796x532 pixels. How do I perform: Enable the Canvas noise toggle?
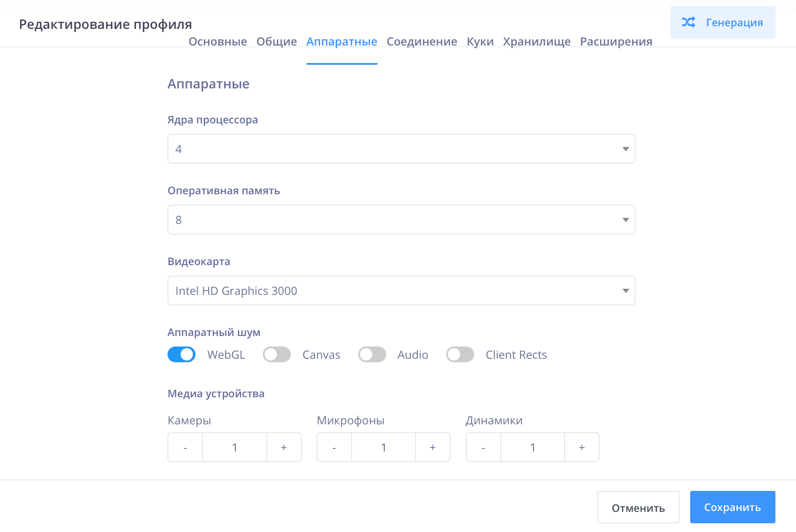pos(277,354)
